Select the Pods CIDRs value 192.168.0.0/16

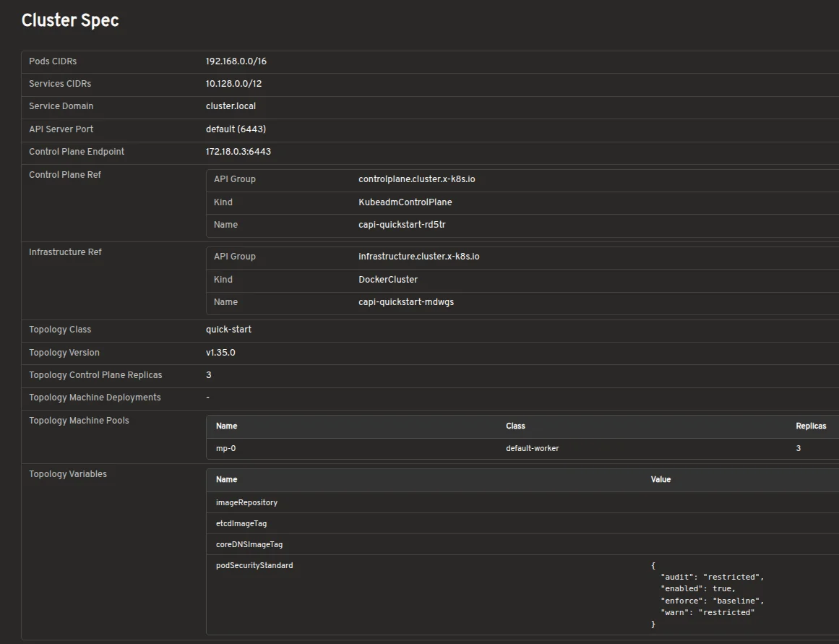point(236,61)
